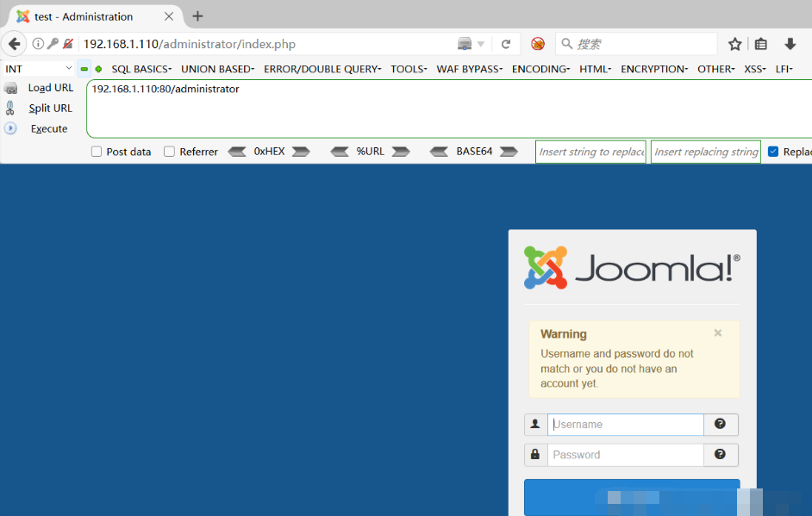Click the left arrow before BASE64
Image resolution: width=812 pixels, height=516 pixels.
point(439,152)
